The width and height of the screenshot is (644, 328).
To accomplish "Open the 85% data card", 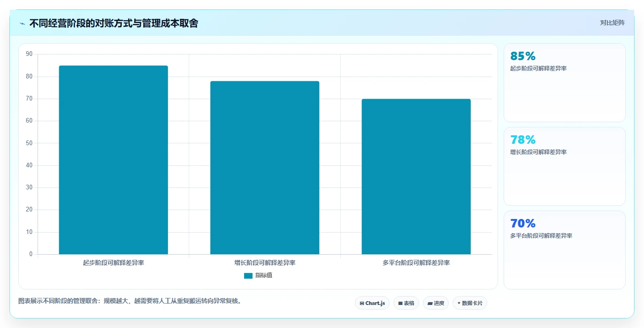I will click(565, 83).
